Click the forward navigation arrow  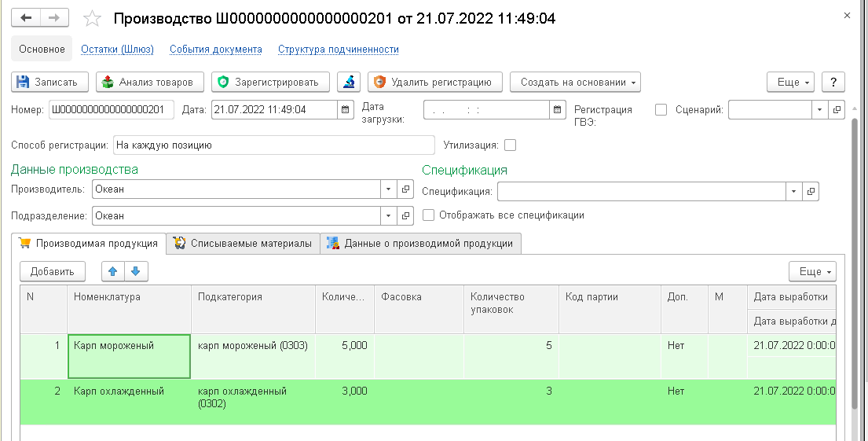pyautogui.click(x=54, y=18)
